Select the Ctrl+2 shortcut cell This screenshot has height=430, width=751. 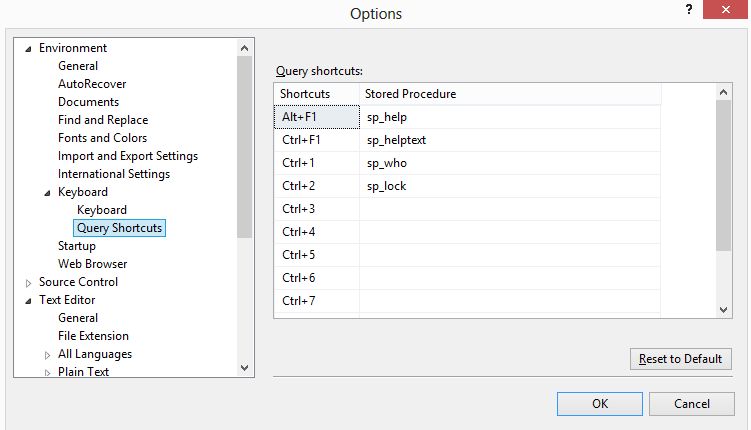click(317, 186)
